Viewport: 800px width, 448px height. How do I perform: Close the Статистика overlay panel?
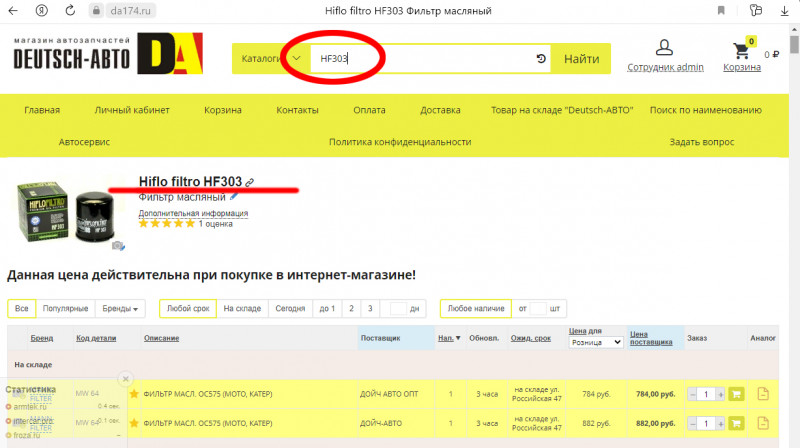coord(126,379)
